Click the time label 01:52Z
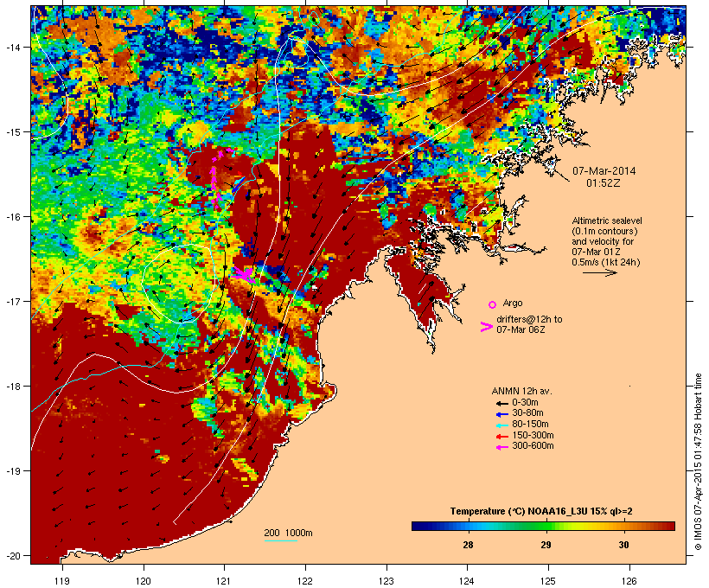 tap(604, 183)
